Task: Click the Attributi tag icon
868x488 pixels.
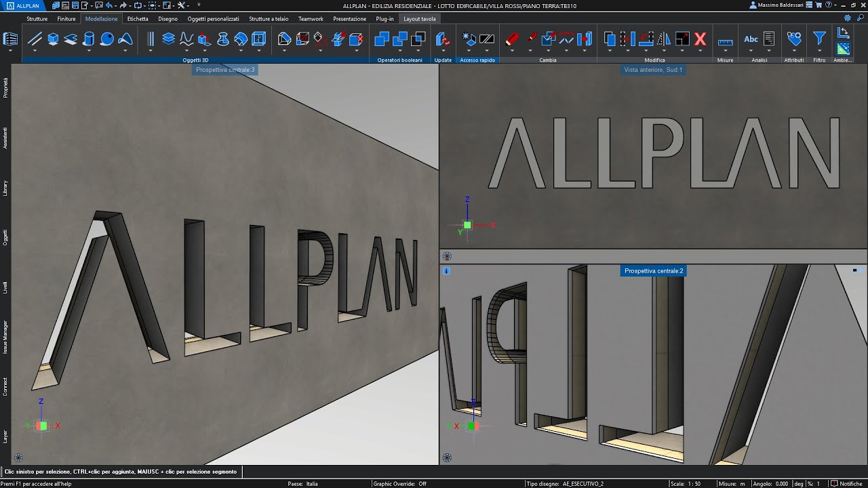Action: click(x=794, y=39)
